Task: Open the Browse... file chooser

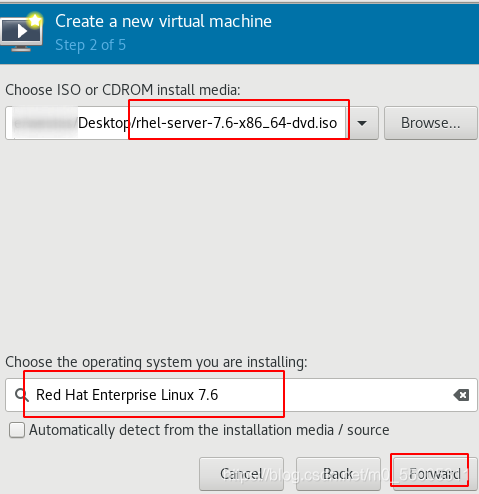Action: click(x=431, y=123)
